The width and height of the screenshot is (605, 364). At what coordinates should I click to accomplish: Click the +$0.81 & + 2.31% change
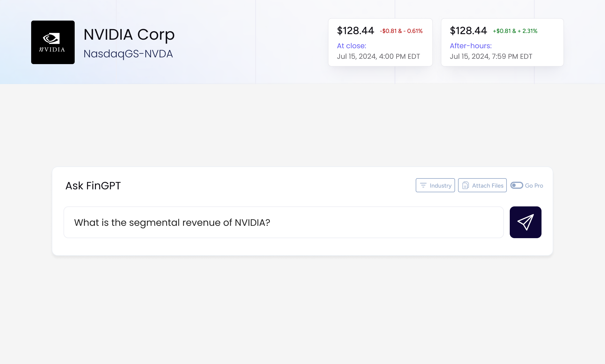pos(515,31)
